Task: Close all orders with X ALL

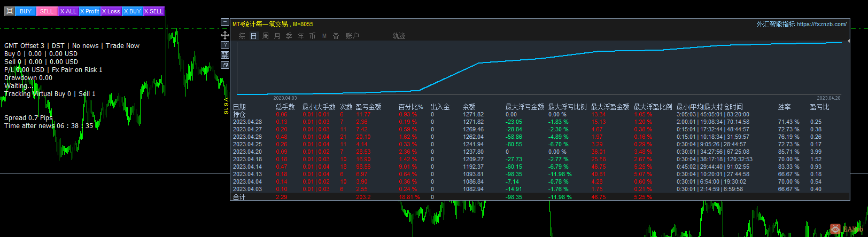Action: coord(68,11)
